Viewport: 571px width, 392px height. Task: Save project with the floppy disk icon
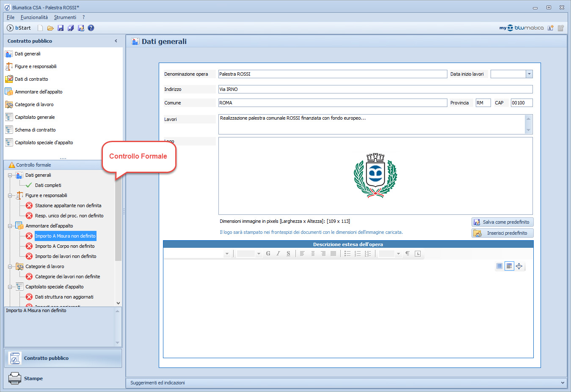click(x=61, y=28)
